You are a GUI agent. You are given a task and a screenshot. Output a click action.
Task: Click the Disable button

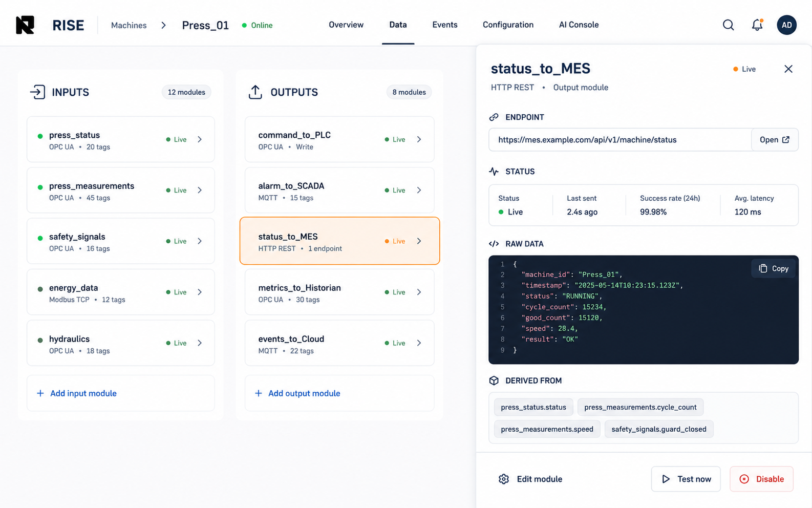click(761, 479)
